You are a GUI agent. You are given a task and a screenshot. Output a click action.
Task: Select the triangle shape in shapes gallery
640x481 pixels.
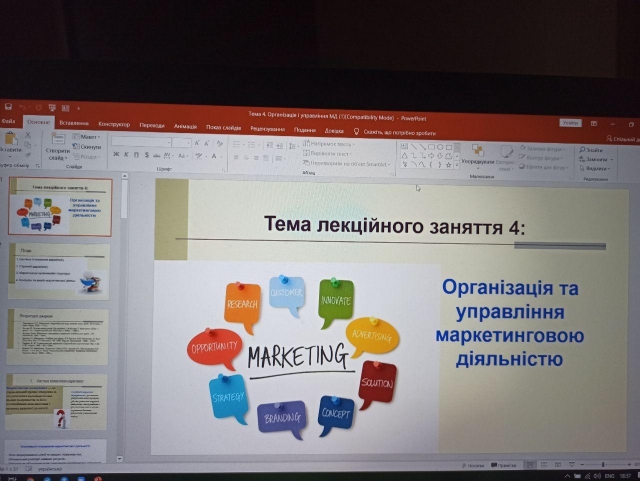coord(404,156)
